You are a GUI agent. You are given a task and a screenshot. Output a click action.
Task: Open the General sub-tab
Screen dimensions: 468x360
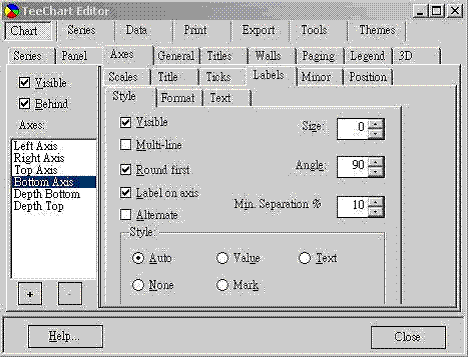176,56
